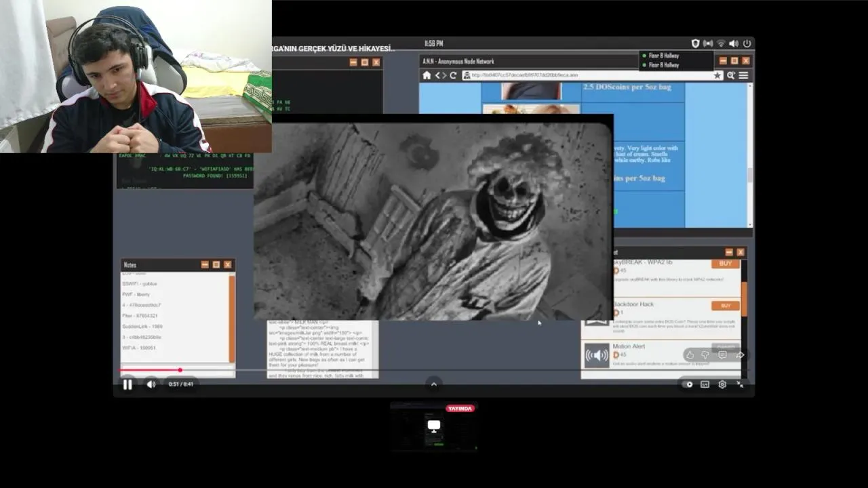
Task: Open the comments icon on the video
Action: (x=722, y=354)
